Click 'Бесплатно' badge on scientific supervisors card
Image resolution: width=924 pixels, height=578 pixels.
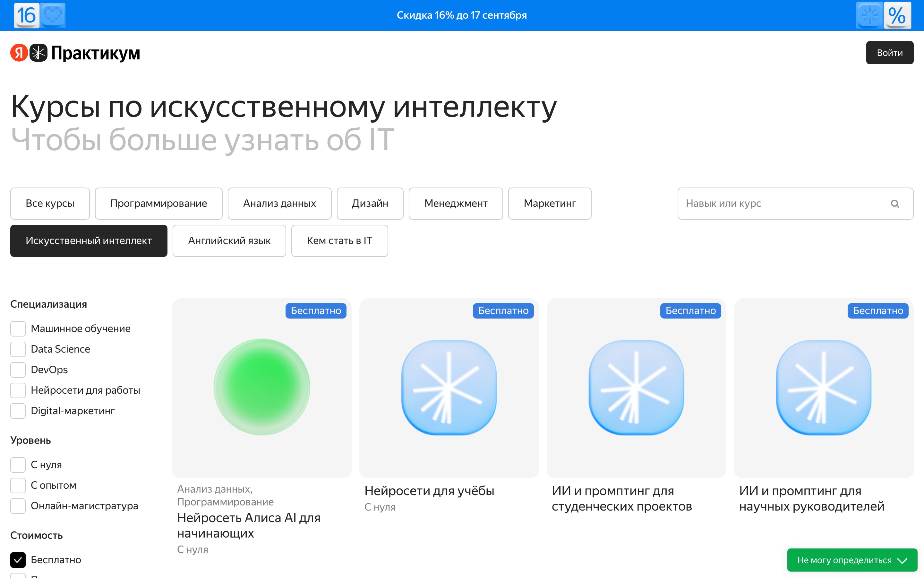[x=878, y=311]
